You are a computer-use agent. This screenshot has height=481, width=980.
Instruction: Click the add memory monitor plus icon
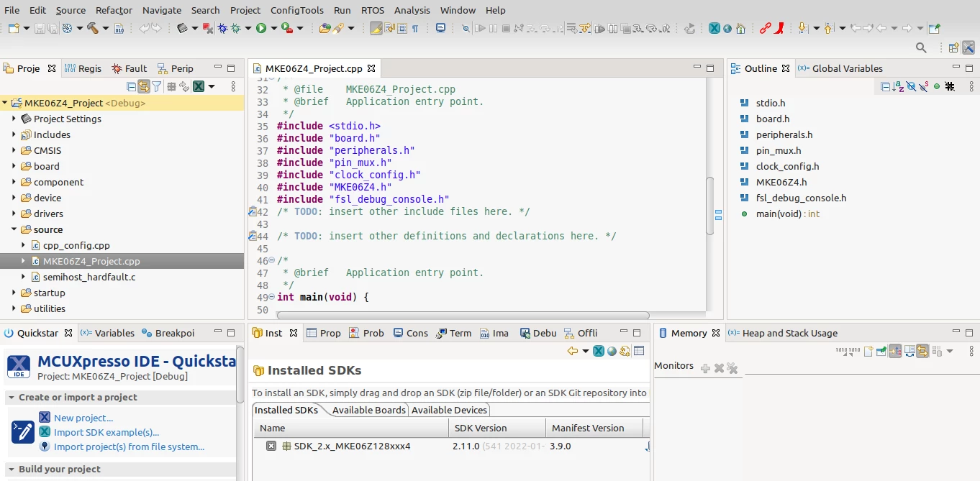(x=705, y=369)
